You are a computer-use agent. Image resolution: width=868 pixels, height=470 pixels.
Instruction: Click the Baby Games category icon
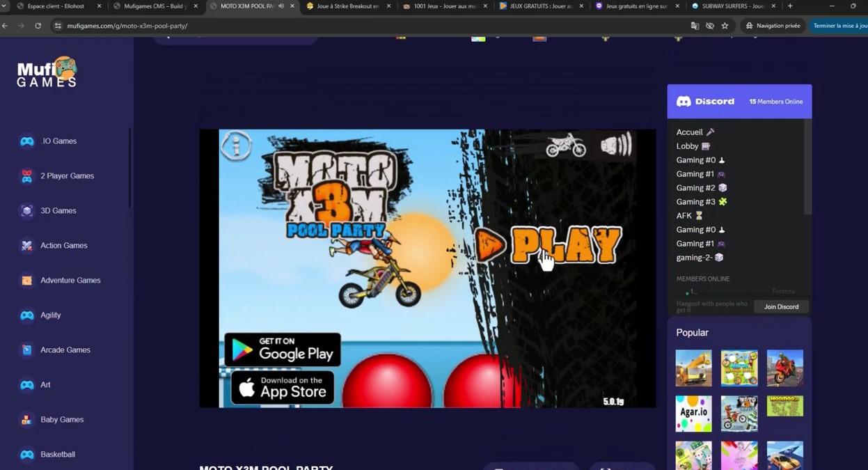click(26, 419)
